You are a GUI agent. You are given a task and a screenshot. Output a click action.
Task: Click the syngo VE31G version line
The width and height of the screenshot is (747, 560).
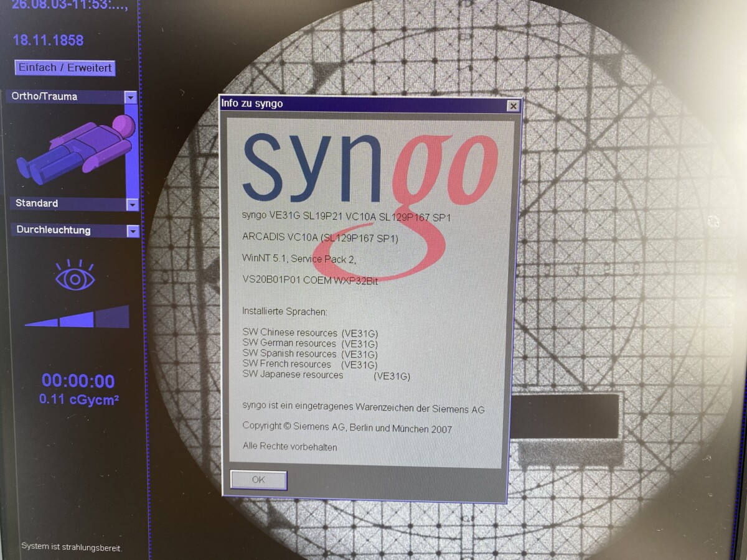point(346,217)
